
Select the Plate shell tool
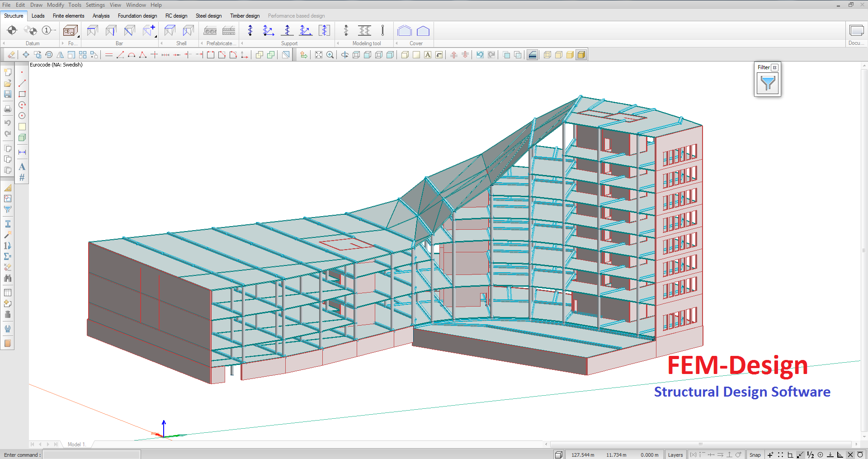pyautogui.click(x=170, y=30)
